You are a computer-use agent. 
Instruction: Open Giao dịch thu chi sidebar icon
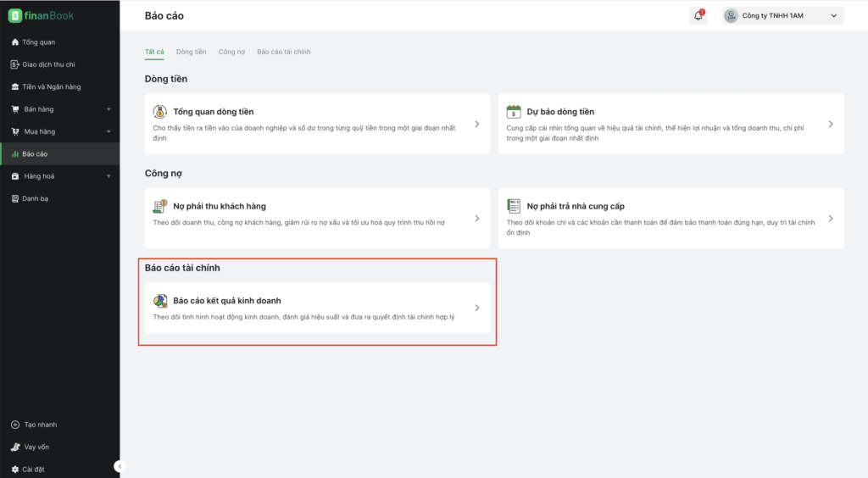coord(15,64)
